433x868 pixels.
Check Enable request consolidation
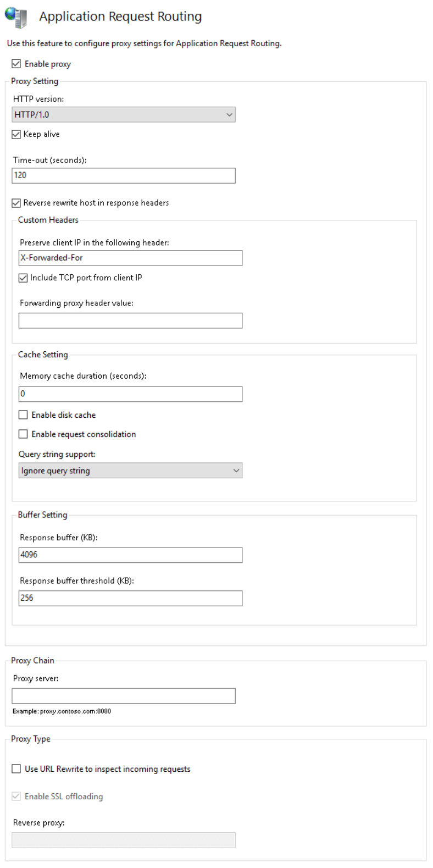(23, 434)
